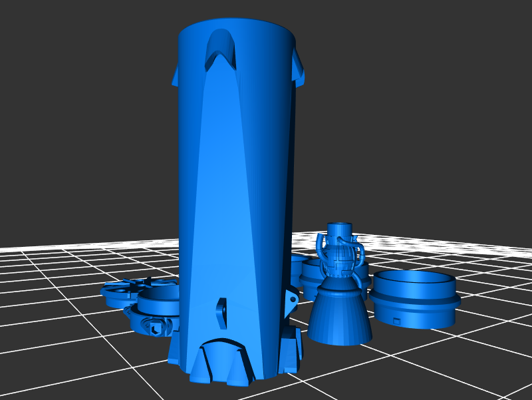Select the engine's turbopump piping assembly
This screenshot has height=400, width=532.
click(340, 256)
